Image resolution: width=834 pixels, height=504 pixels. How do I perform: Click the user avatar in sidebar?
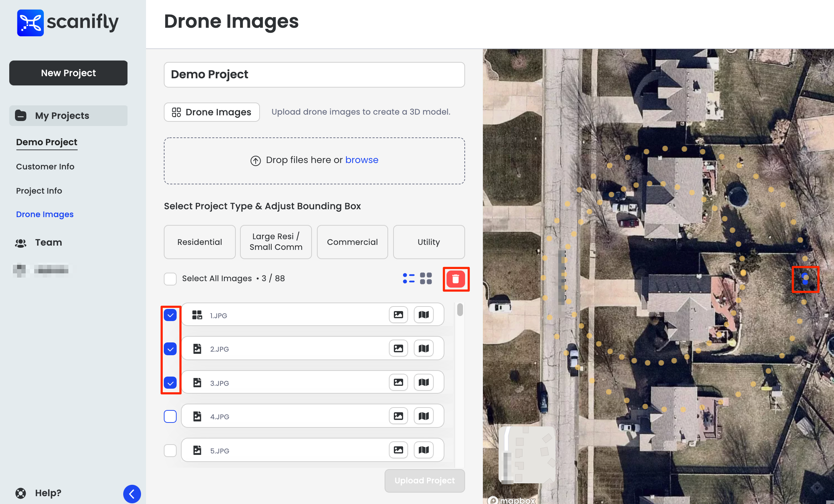(x=19, y=270)
